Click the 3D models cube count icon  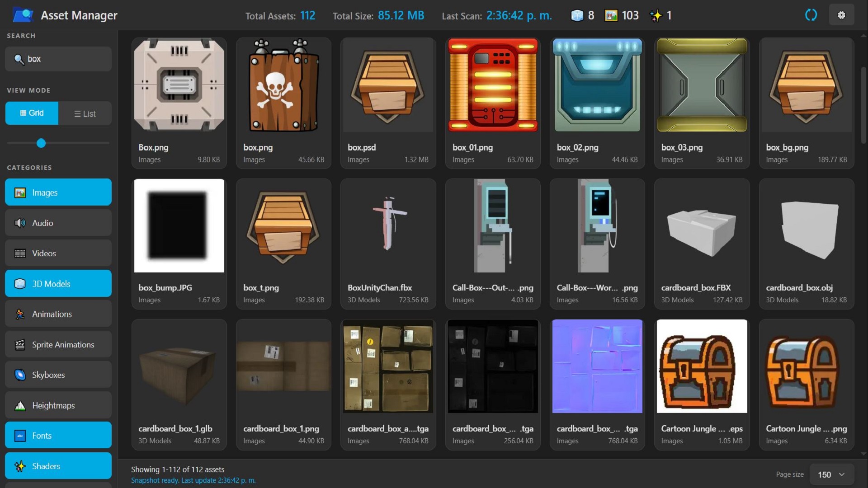[x=577, y=15]
